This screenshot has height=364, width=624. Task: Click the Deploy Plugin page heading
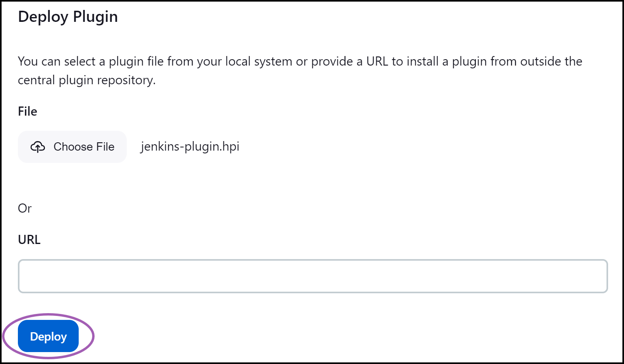[x=68, y=16]
